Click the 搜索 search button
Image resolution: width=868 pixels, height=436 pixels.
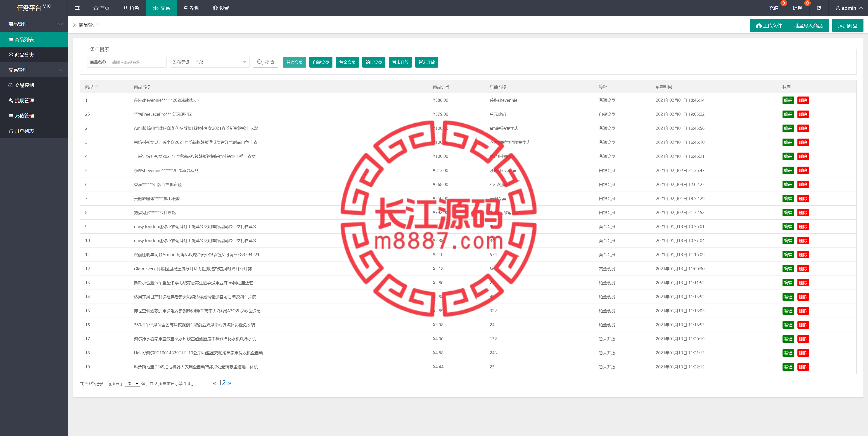[x=266, y=62]
